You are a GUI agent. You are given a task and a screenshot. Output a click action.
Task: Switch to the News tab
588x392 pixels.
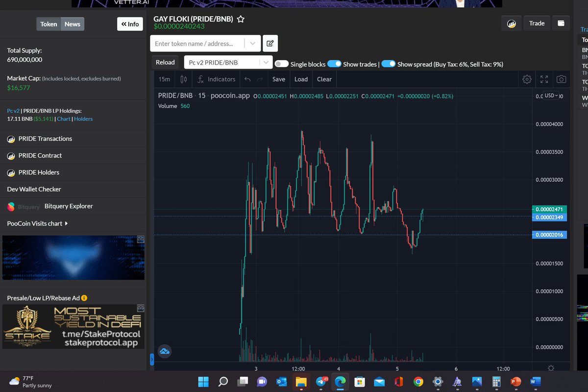click(73, 24)
